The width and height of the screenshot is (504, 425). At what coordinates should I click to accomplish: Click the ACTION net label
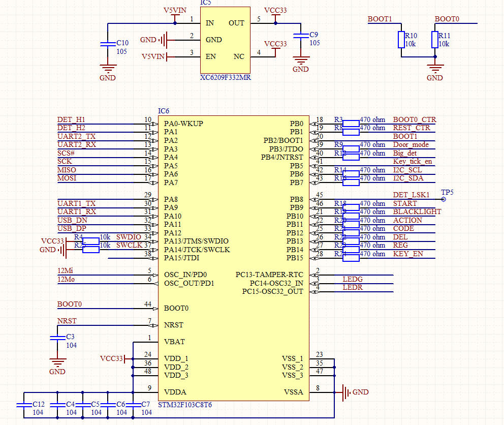[407, 221]
